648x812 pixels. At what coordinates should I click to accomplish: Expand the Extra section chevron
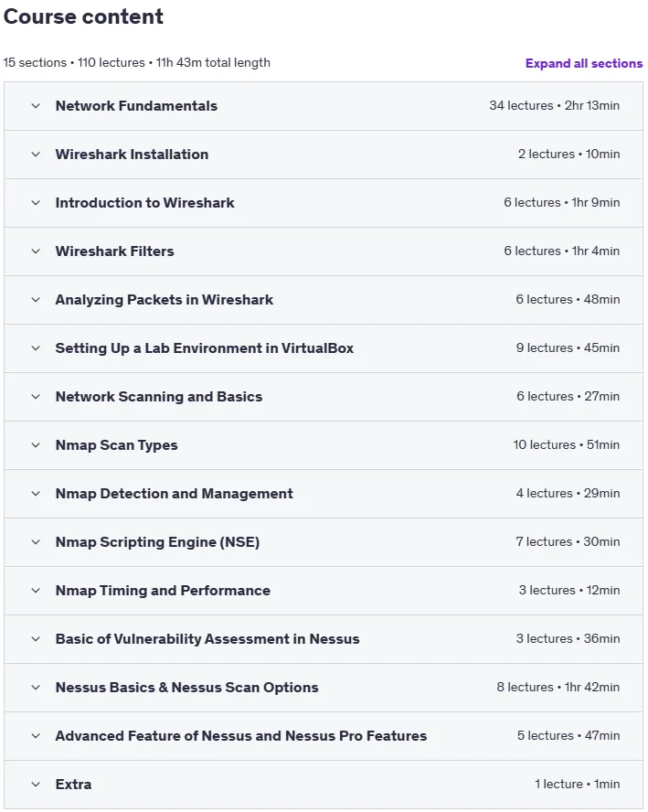(x=36, y=784)
